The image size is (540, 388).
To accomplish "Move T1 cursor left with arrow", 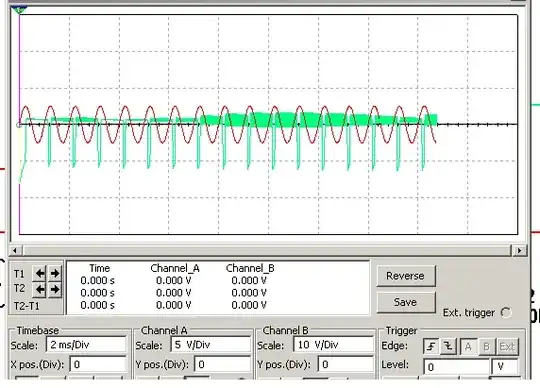I will pyautogui.click(x=40, y=274).
